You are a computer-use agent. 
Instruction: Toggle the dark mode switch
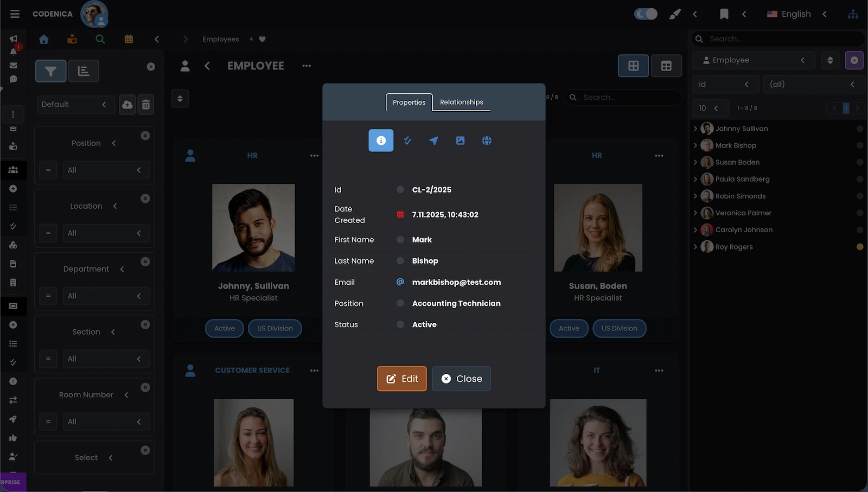[646, 14]
